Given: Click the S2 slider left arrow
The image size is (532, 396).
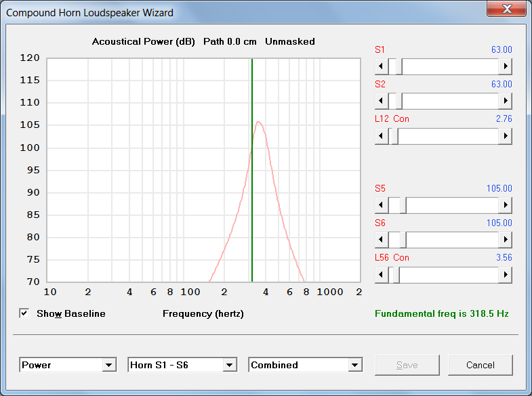Looking at the screenshot, I should tap(382, 101).
